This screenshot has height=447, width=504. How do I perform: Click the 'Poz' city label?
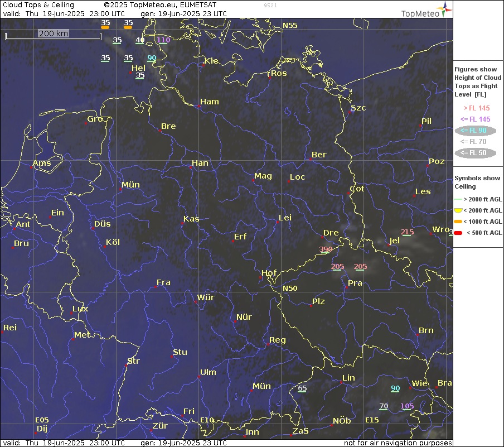437,161
